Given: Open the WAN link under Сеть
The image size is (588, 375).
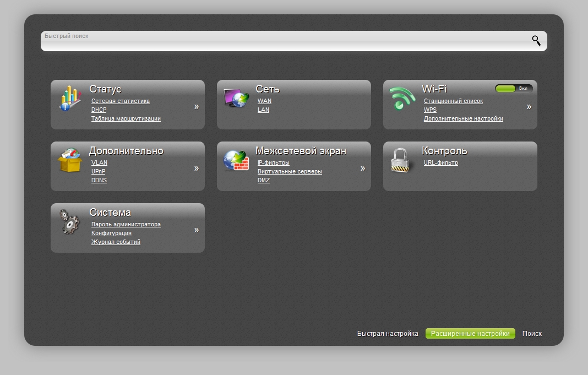Looking at the screenshot, I should click(x=264, y=101).
